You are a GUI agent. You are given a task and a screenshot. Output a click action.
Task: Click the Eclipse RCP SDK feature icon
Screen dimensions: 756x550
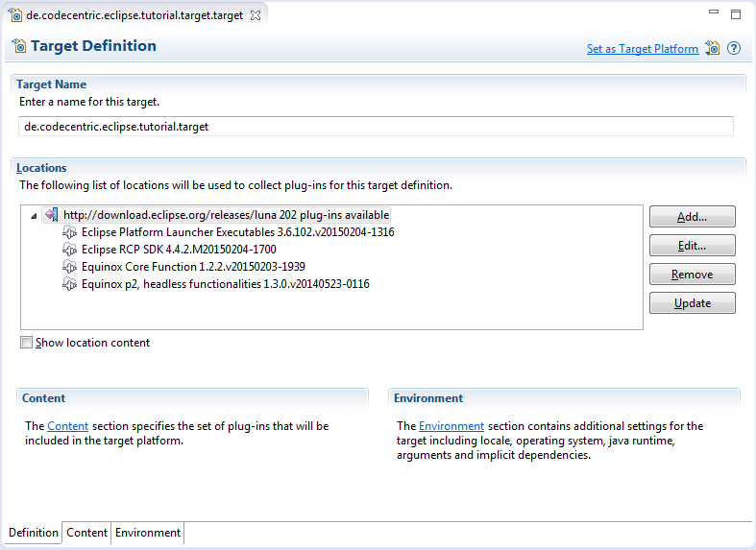70,250
